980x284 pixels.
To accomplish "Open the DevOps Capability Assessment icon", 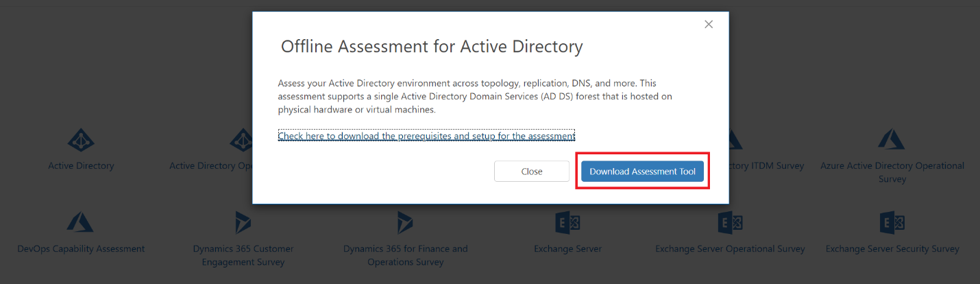I will coord(81,222).
